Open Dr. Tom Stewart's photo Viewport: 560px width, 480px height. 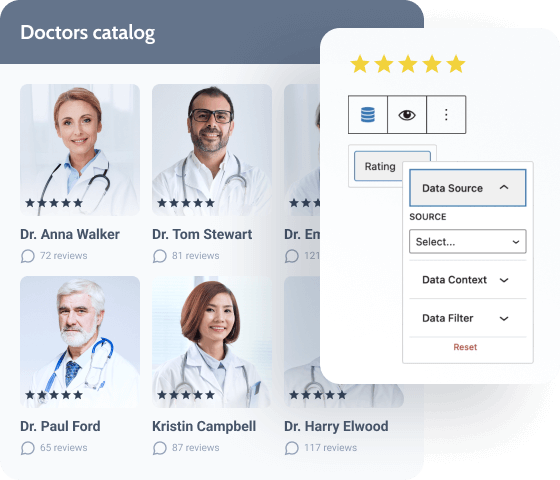click(x=212, y=150)
